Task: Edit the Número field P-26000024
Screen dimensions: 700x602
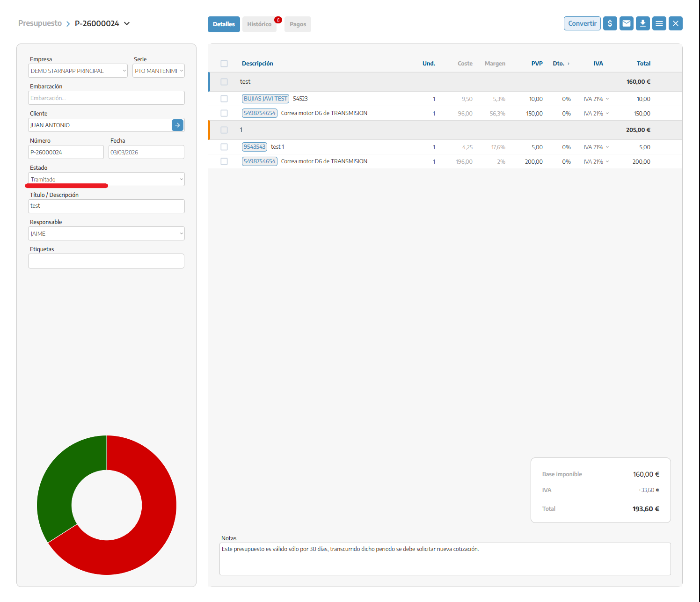Action: point(66,152)
